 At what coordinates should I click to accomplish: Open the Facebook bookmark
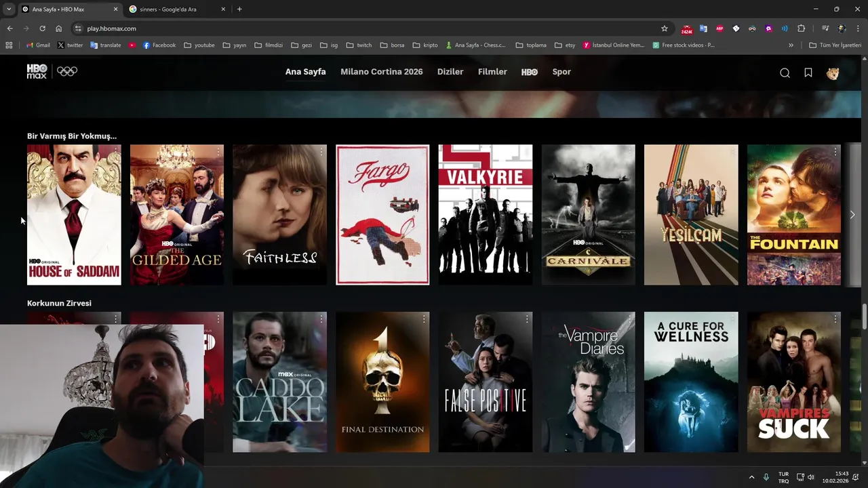click(x=159, y=45)
